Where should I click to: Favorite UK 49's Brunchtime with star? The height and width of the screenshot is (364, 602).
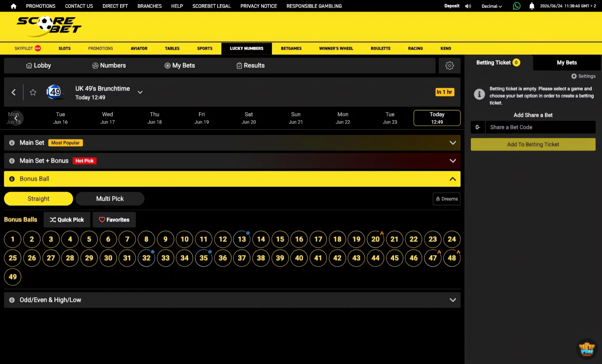coord(33,92)
